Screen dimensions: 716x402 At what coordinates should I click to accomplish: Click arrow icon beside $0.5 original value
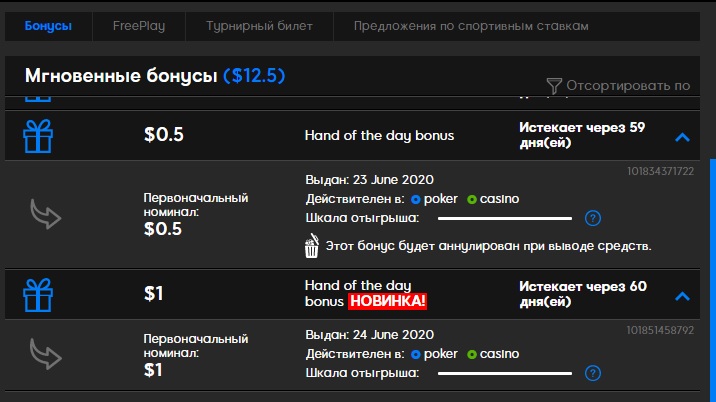coord(46,213)
